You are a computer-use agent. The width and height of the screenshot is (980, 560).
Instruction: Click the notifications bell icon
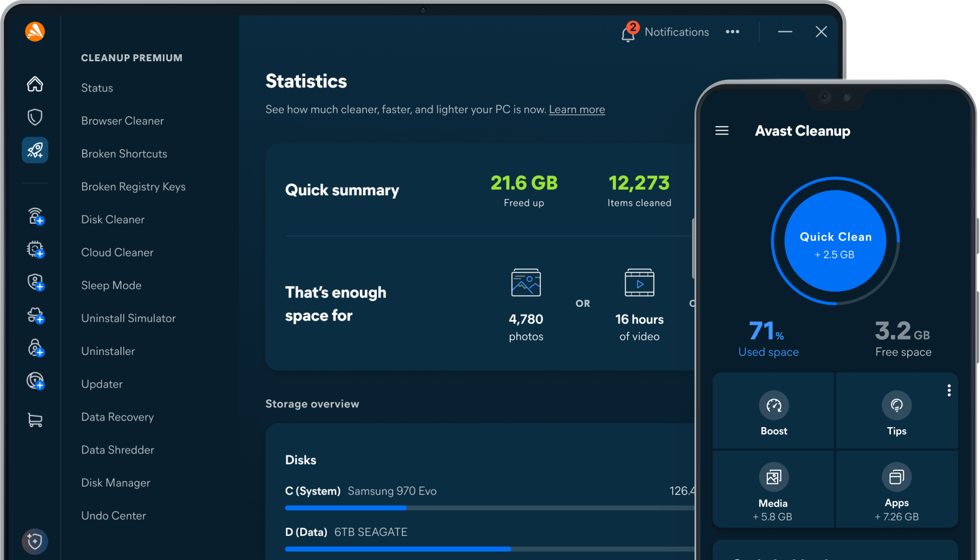tap(629, 33)
